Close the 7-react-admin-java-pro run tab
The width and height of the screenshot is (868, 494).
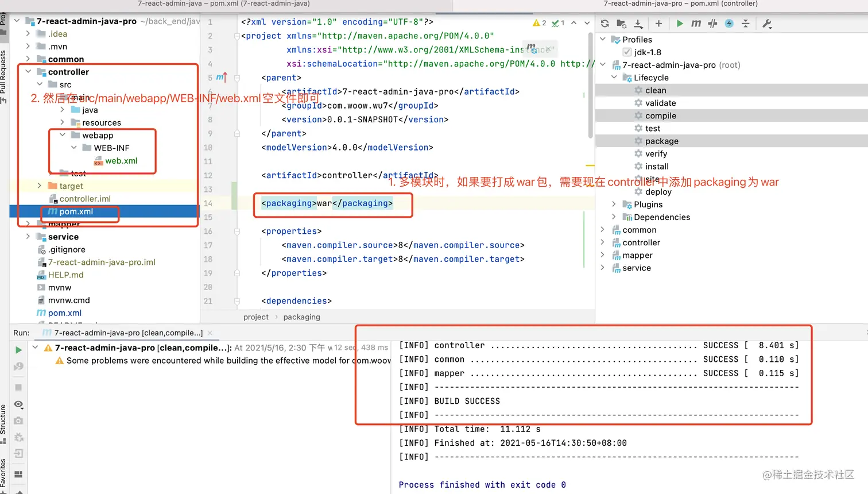click(210, 333)
